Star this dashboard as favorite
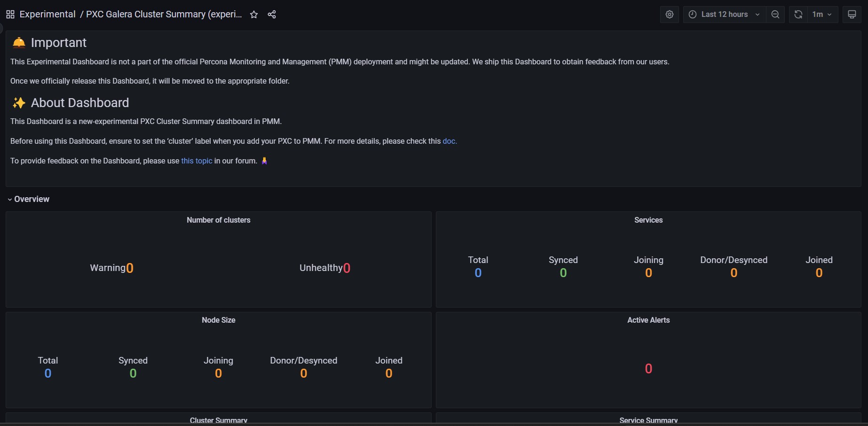 [254, 15]
